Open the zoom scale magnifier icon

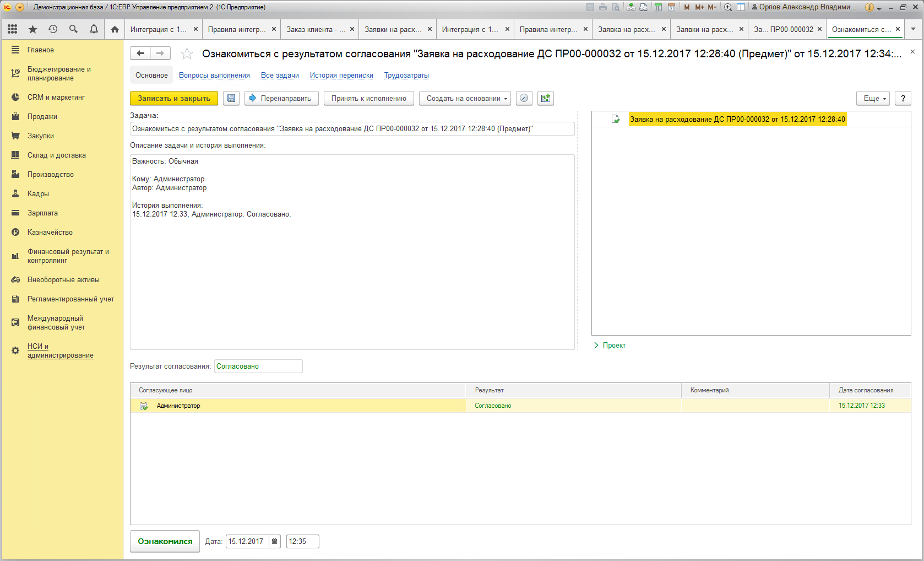pos(728,7)
